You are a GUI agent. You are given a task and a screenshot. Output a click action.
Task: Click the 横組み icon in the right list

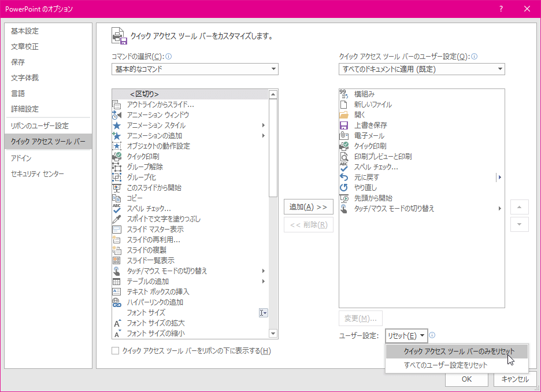click(344, 94)
